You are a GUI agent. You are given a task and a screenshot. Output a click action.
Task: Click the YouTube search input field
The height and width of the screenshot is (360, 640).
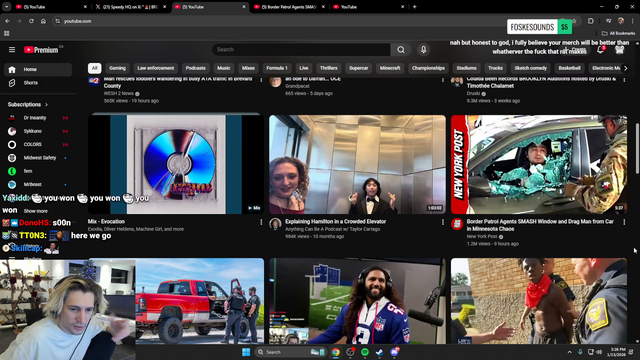coord(301,50)
